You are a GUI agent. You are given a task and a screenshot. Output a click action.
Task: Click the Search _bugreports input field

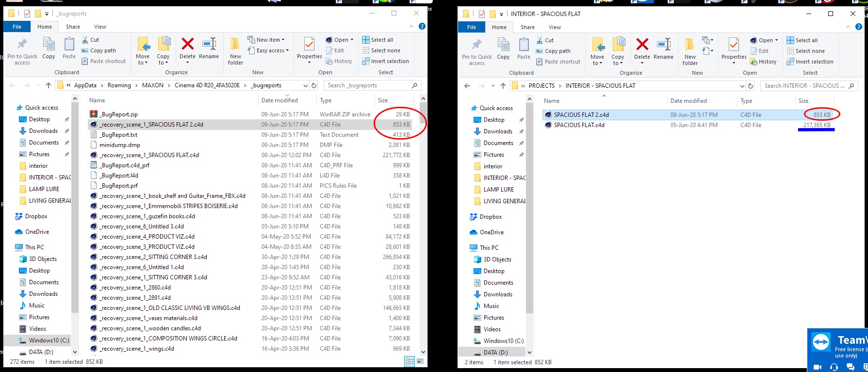pos(373,85)
